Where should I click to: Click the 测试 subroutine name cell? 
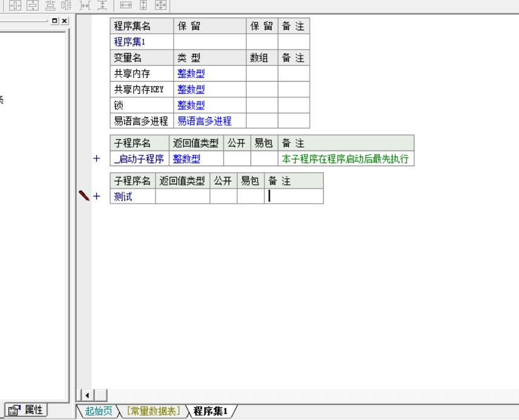pyautogui.click(x=132, y=196)
